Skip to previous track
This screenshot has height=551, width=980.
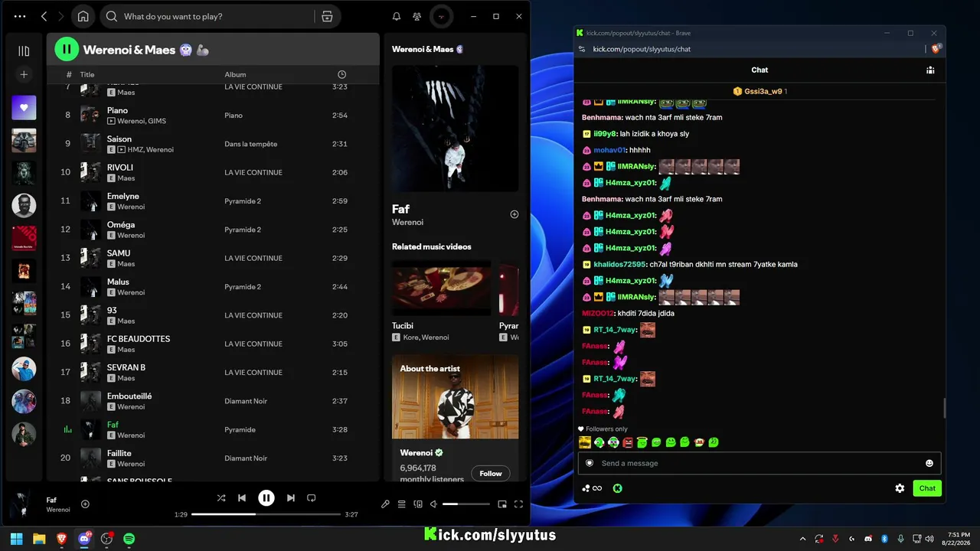click(242, 498)
